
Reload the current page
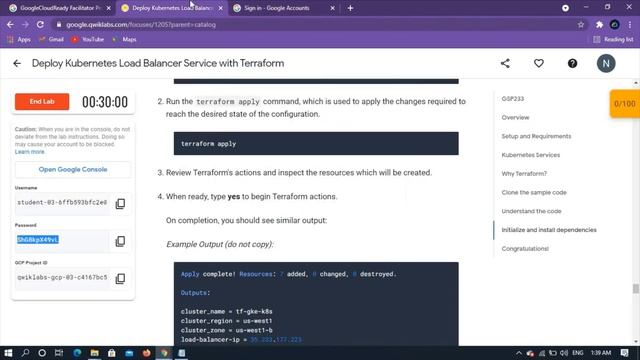tap(40, 24)
